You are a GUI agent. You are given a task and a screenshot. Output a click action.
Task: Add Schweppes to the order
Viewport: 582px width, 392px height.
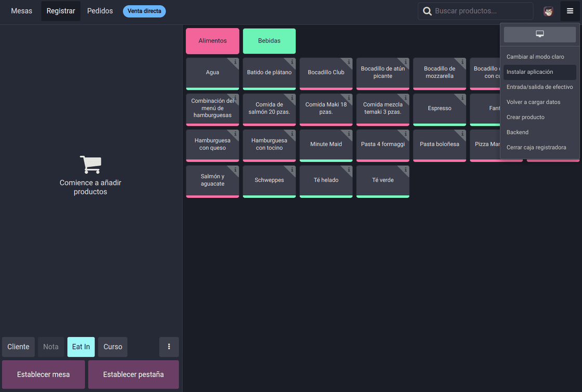(x=269, y=181)
